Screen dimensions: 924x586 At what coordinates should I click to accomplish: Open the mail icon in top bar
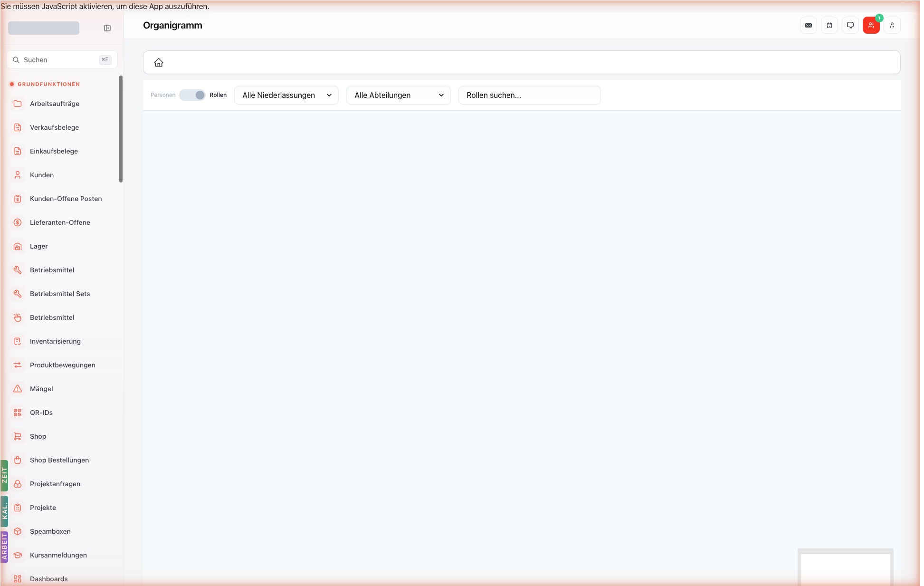click(x=809, y=25)
